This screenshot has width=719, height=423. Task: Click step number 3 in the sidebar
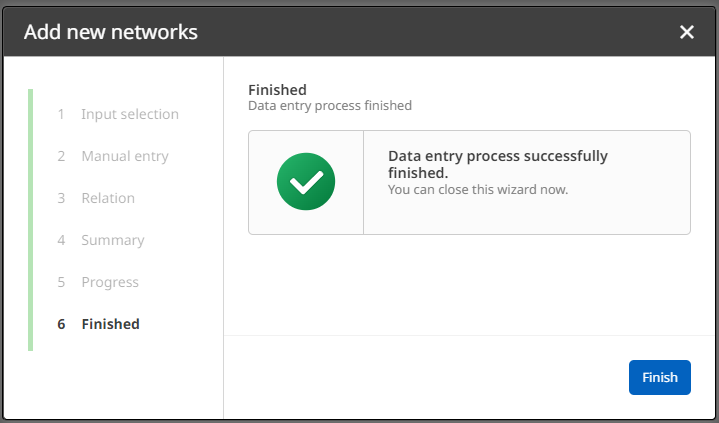[x=61, y=198]
